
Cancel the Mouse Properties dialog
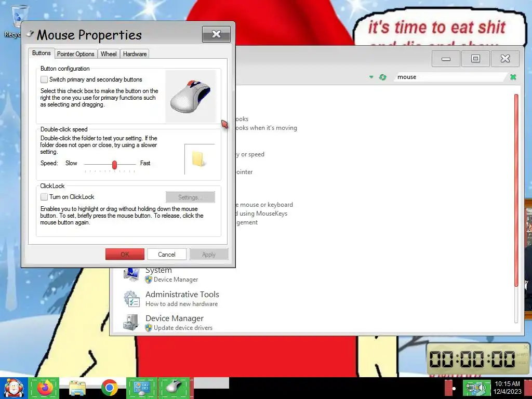pyautogui.click(x=167, y=254)
